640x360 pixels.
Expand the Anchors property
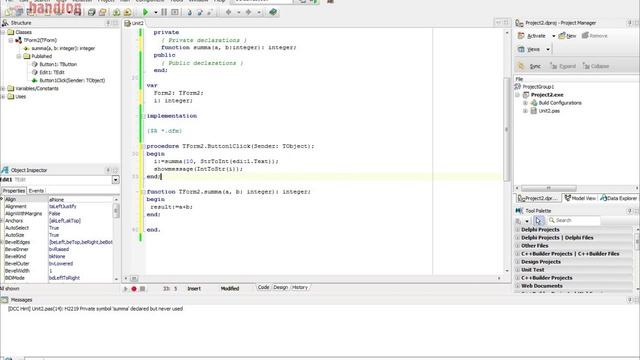pyautogui.click(x=2, y=221)
